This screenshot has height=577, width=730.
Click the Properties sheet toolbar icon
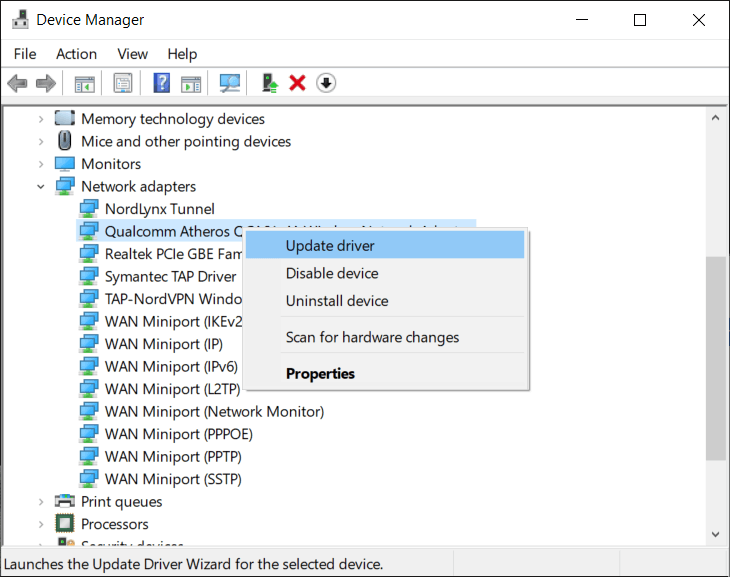[123, 83]
